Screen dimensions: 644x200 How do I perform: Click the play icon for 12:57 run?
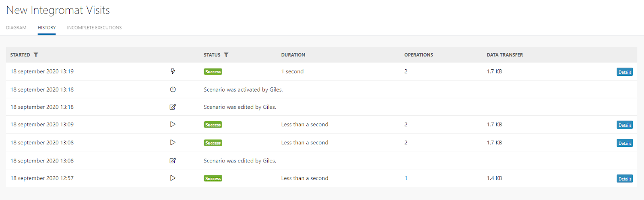[173, 178]
